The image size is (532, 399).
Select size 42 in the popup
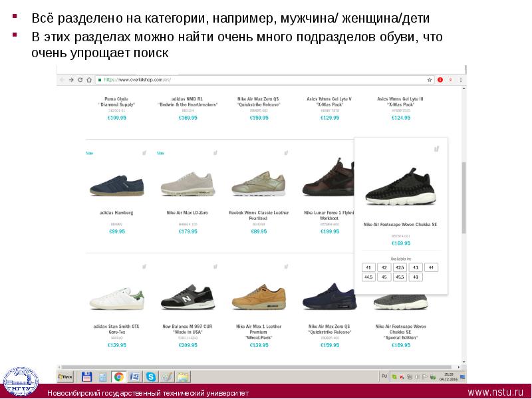click(384, 267)
